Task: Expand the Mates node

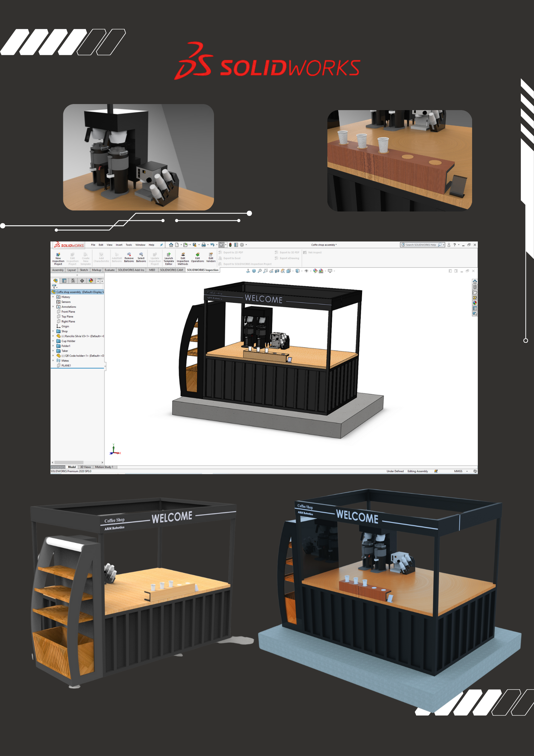Action: click(53, 361)
